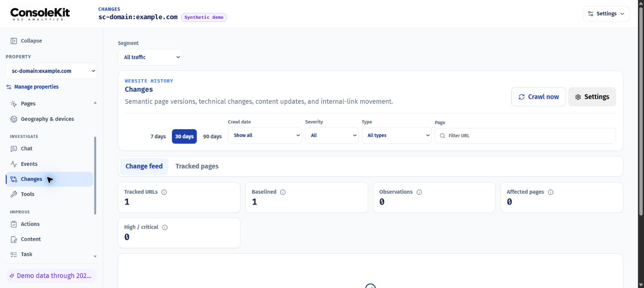Click the sliders icon in top Settings menu
Image resolution: width=644 pixels, height=288 pixels.
pyautogui.click(x=591, y=14)
